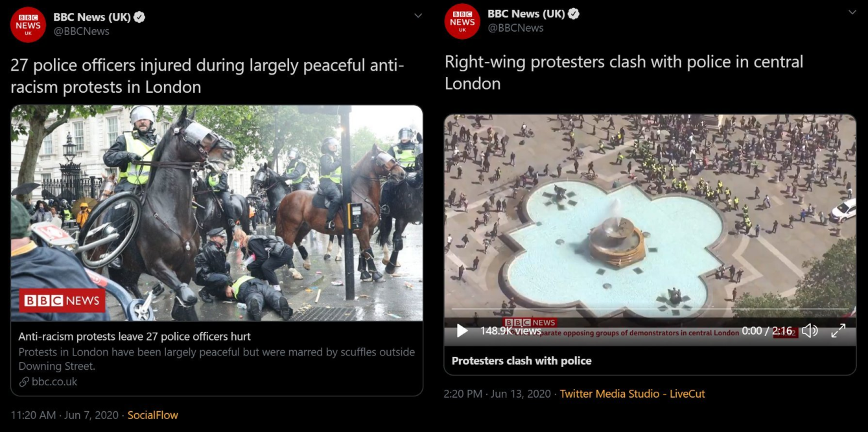The height and width of the screenshot is (432, 868).
Task: Open the left tweet's chevron options menu
Action: tap(418, 16)
